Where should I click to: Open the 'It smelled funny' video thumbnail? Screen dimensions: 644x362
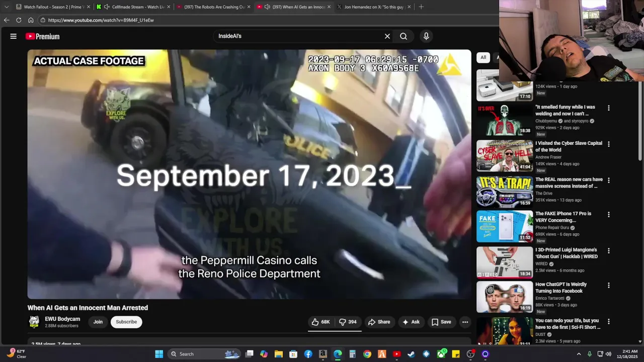tap(505, 120)
